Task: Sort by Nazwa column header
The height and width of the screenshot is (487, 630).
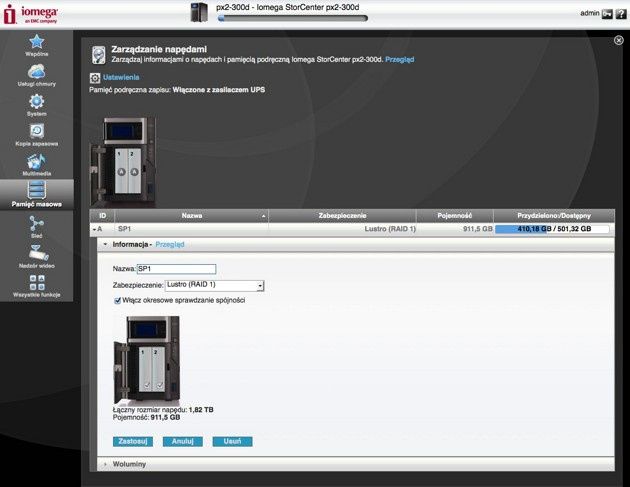Action: coord(192,216)
